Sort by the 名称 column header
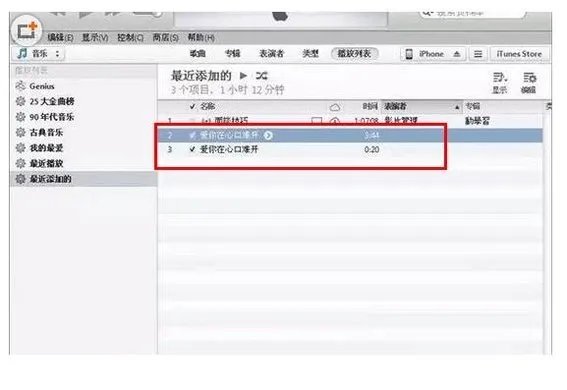The image size is (567, 390). pos(208,106)
